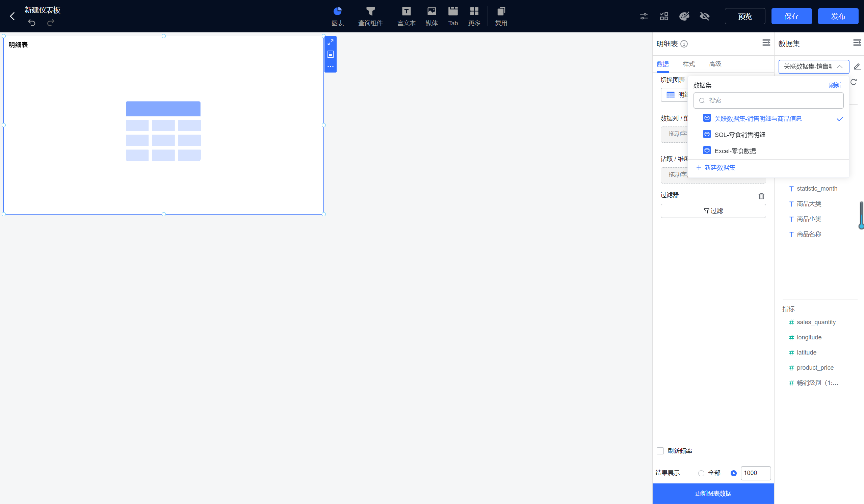This screenshot has height=504, width=864.
Task: Click the dataset 搜索 search field
Action: coord(768,101)
